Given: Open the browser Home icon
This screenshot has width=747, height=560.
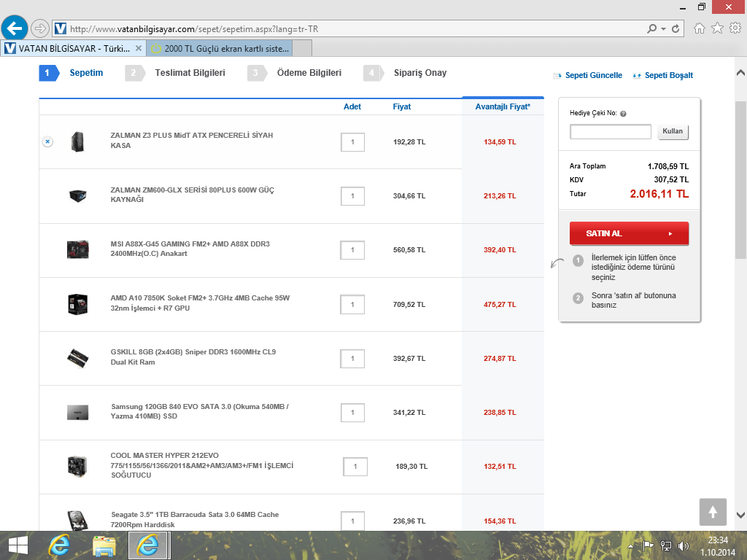Looking at the screenshot, I should pyautogui.click(x=699, y=28).
